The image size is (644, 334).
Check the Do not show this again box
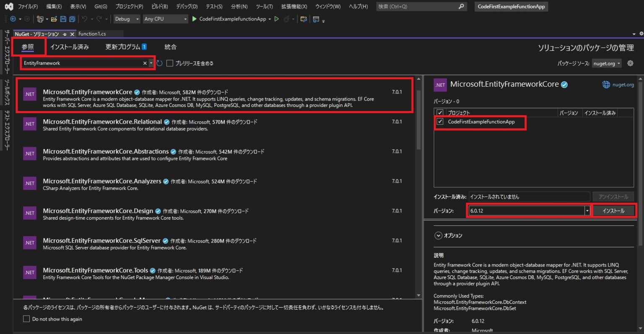pos(26,319)
